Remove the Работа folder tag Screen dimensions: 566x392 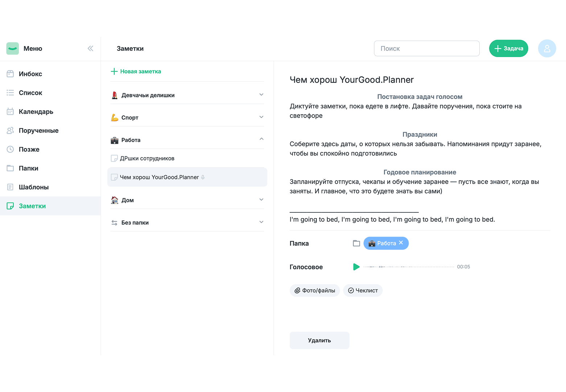[x=401, y=243]
